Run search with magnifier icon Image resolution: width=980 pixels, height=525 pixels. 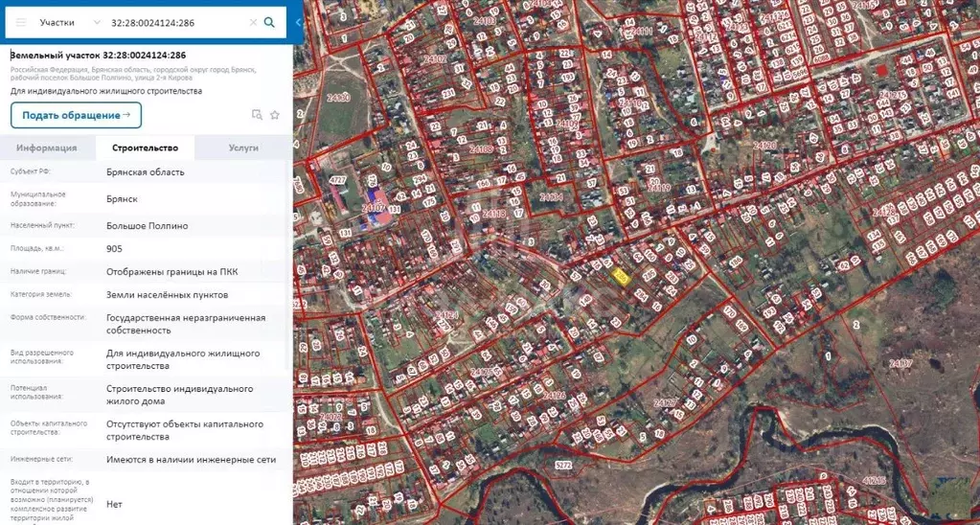pos(269,22)
